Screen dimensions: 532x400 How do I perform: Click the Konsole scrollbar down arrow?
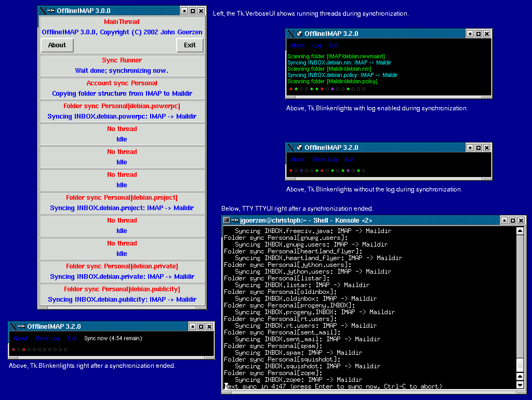521,385
